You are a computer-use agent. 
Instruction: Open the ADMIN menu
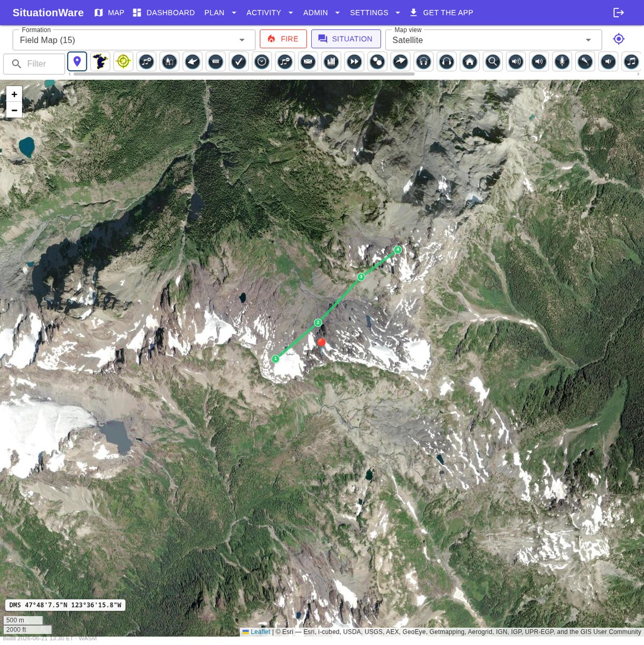316,12
